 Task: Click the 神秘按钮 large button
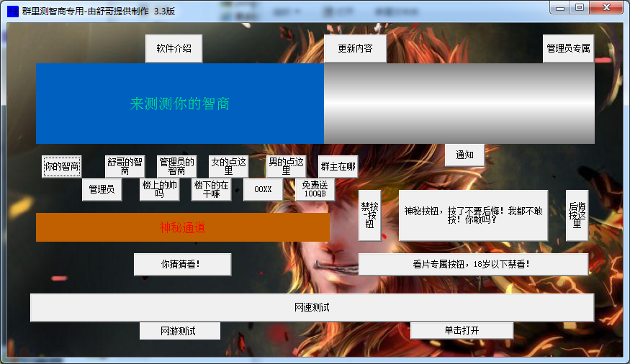(473, 216)
